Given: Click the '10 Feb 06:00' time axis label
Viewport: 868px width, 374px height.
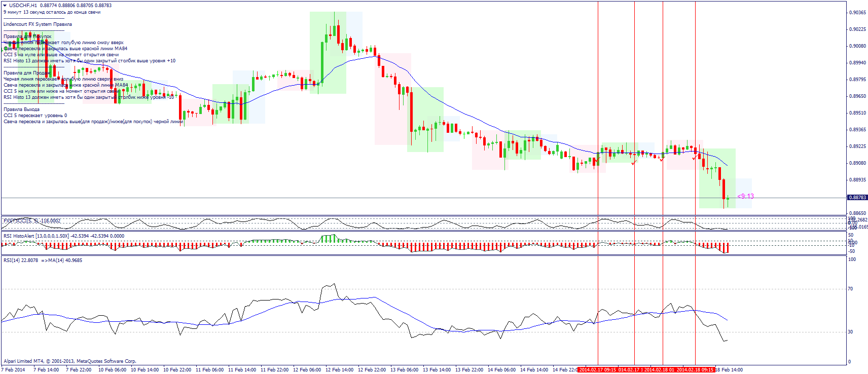Looking at the screenshot, I should coord(112,370).
